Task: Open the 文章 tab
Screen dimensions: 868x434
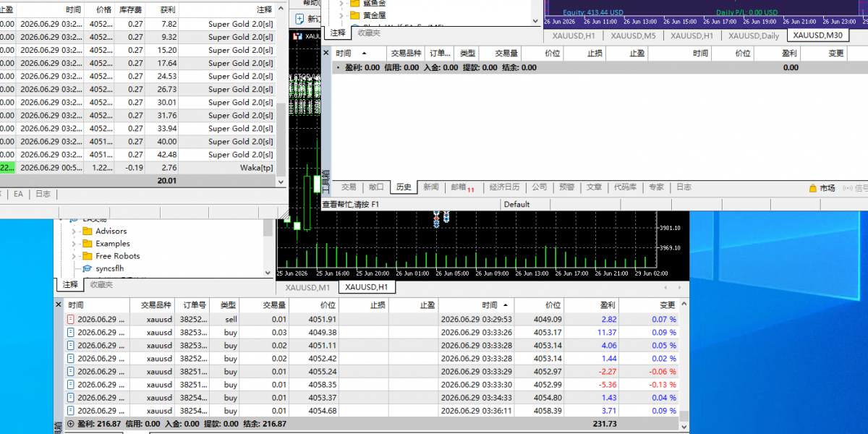Action: pyautogui.click(x=594, y=187)
